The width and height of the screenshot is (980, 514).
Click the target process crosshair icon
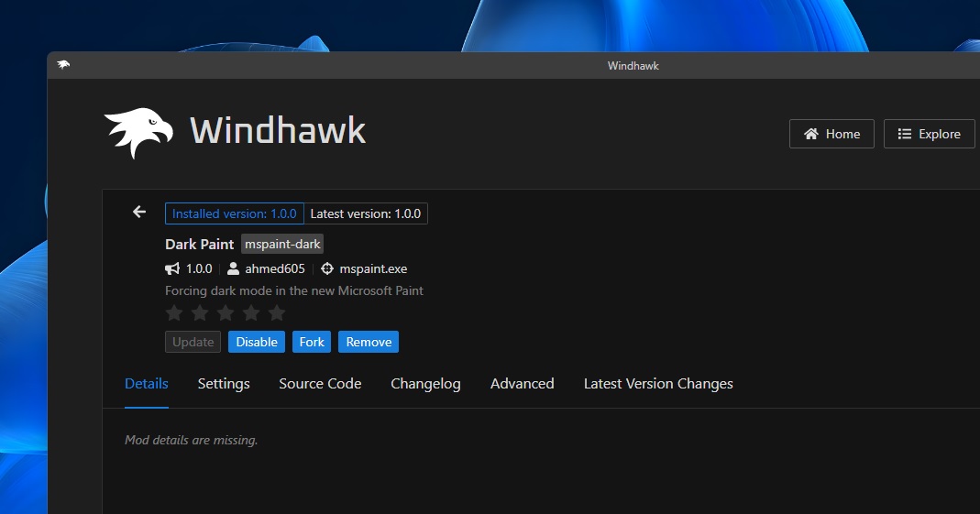coord(327,269)
